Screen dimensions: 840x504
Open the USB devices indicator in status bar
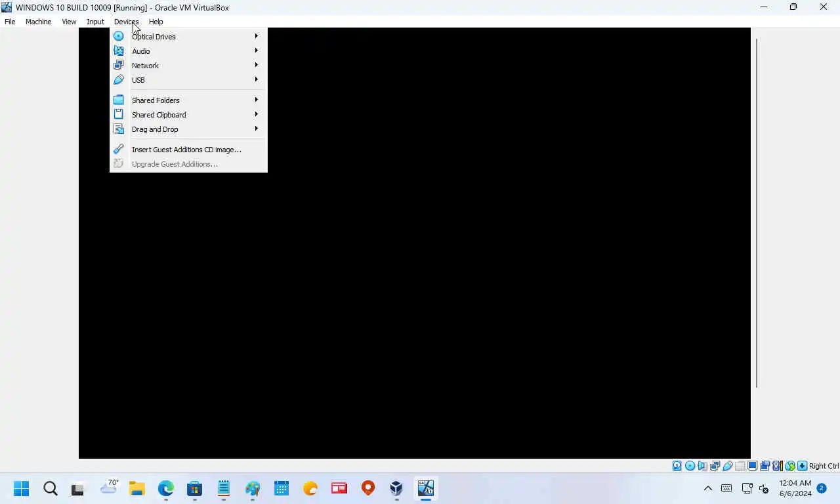(727, 466)
